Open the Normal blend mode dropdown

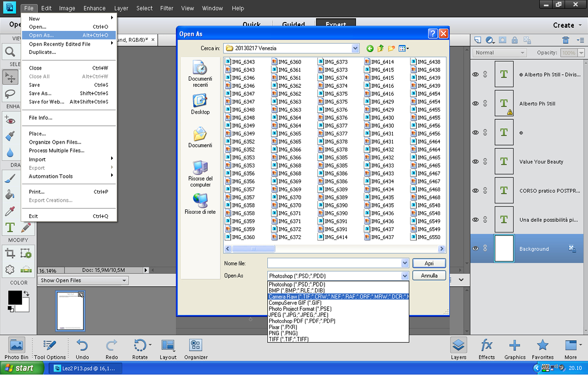[499, 52]
